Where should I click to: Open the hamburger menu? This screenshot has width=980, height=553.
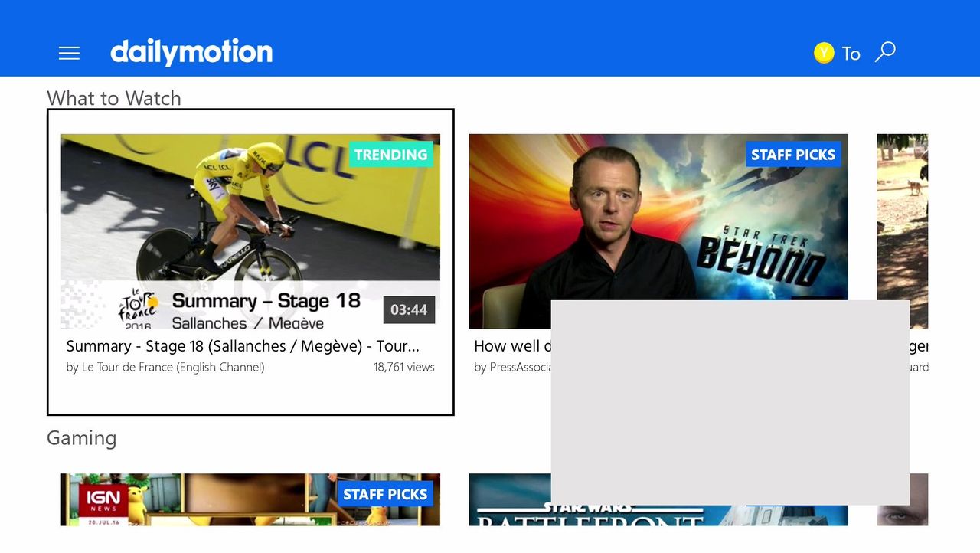pyautogui.click(x=69, y=53)
